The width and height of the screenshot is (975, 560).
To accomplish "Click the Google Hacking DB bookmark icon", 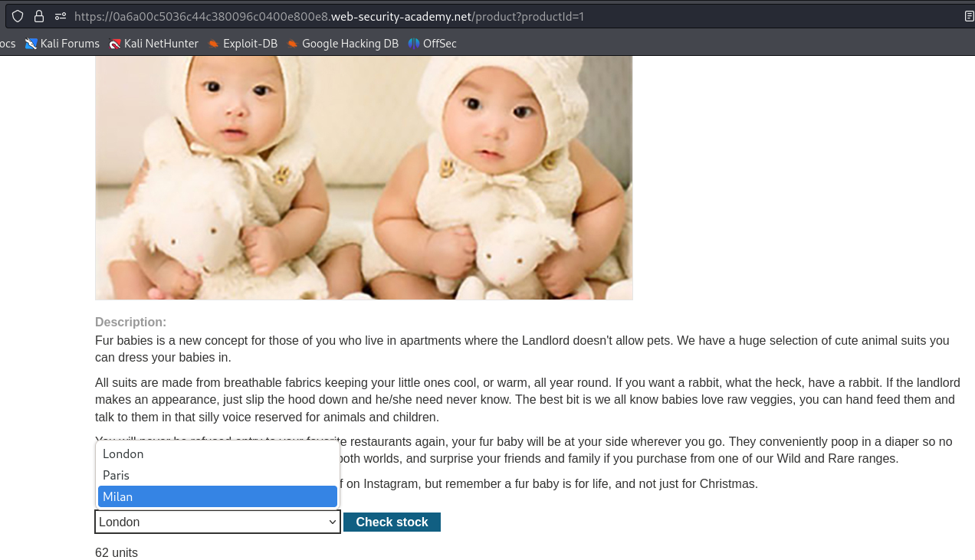I will [293, 44].
